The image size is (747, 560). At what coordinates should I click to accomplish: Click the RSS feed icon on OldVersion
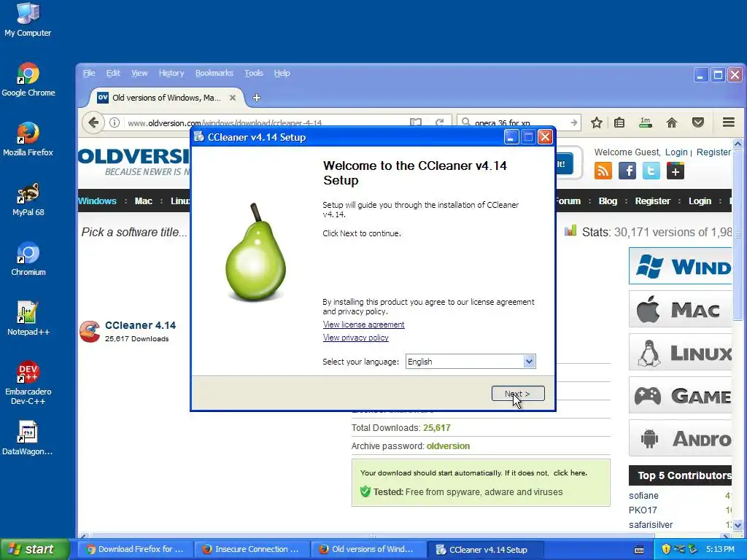pyautogui.click(x=603, y=171)
